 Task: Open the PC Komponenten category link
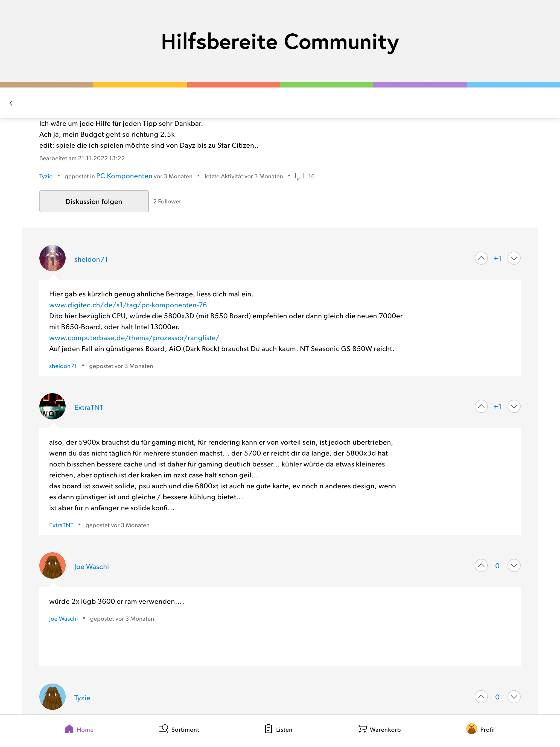pyautogui.click(x=124, y=176)
